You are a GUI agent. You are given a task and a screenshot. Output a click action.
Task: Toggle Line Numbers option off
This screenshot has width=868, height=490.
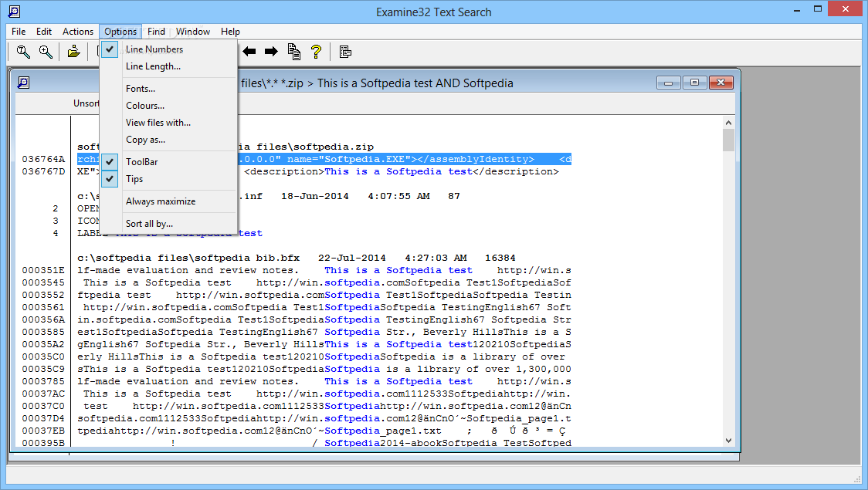coord(168,49)
